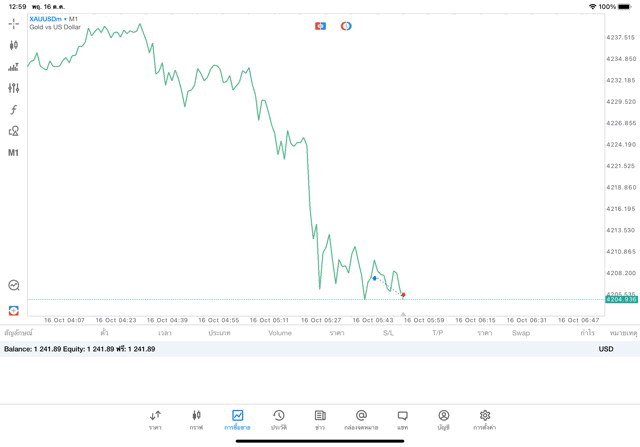Viewport: 640px width, 447px height.
Task: Open the drawing objects shapes icon
Action: tap(14, 131)
